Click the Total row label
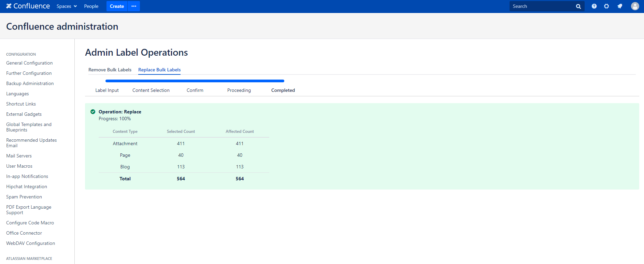Viewport: 644px width, 264px height. [125, 179]
